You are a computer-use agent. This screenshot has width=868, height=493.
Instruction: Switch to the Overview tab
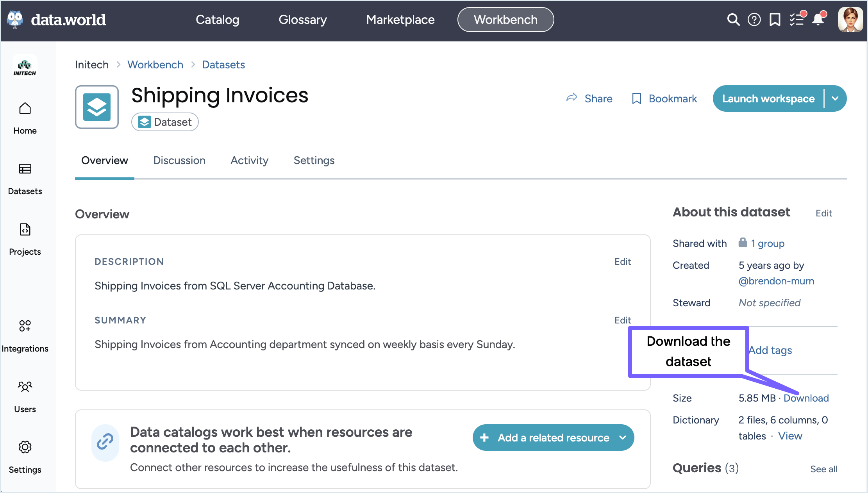[105, 160]
